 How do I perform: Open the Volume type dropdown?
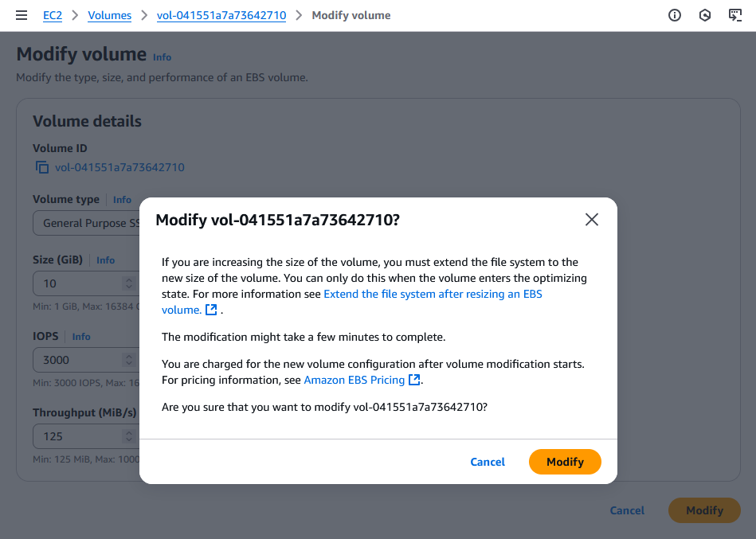86,223
